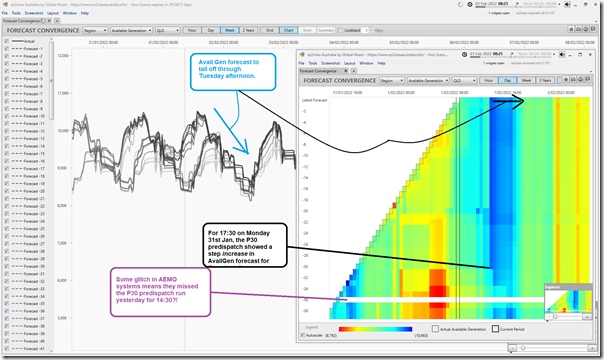Click the camera snapshot icon in main toolbar
Viewport: 604px width, 360px height.
click(578, 29)
